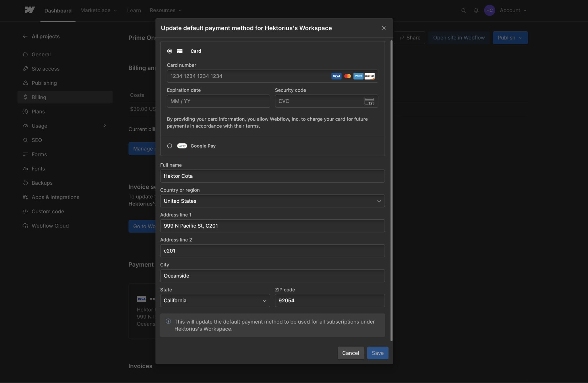The width and height of the screenshot is (588, 383).
Task: Open the search magnifier icon
Action: [463, 10]
